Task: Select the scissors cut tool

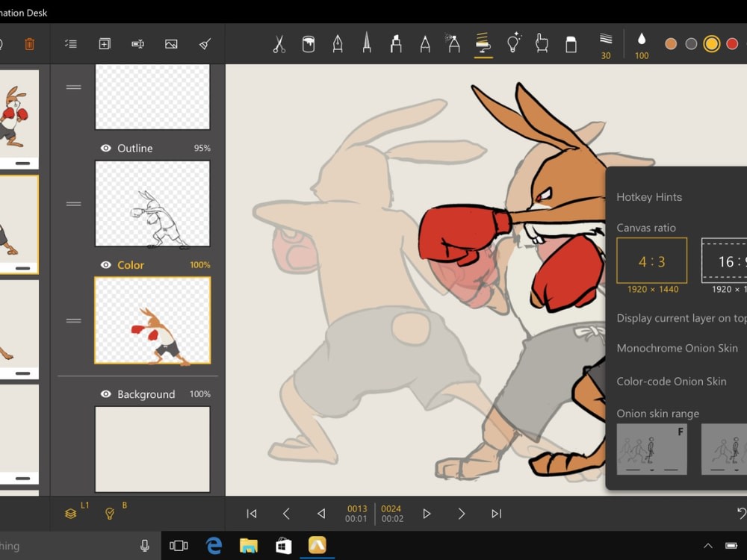Action: pyautogui.click(x=279, y=44)
